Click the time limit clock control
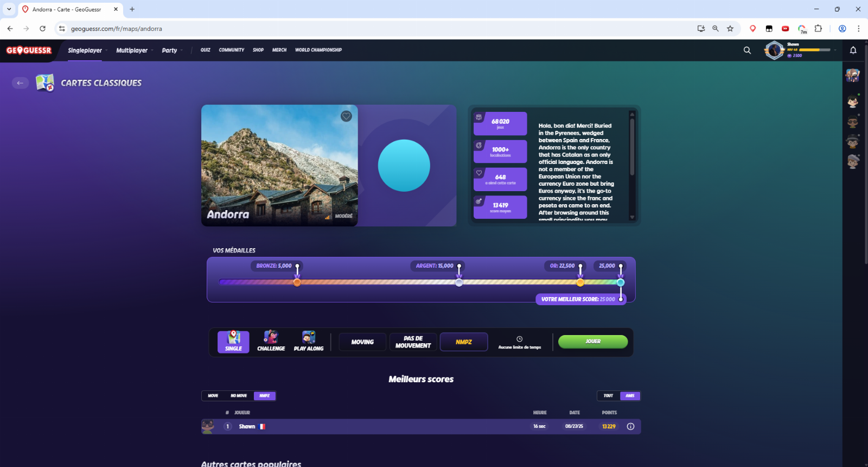The height and width of the screenshot is (467, 868). 519,342
